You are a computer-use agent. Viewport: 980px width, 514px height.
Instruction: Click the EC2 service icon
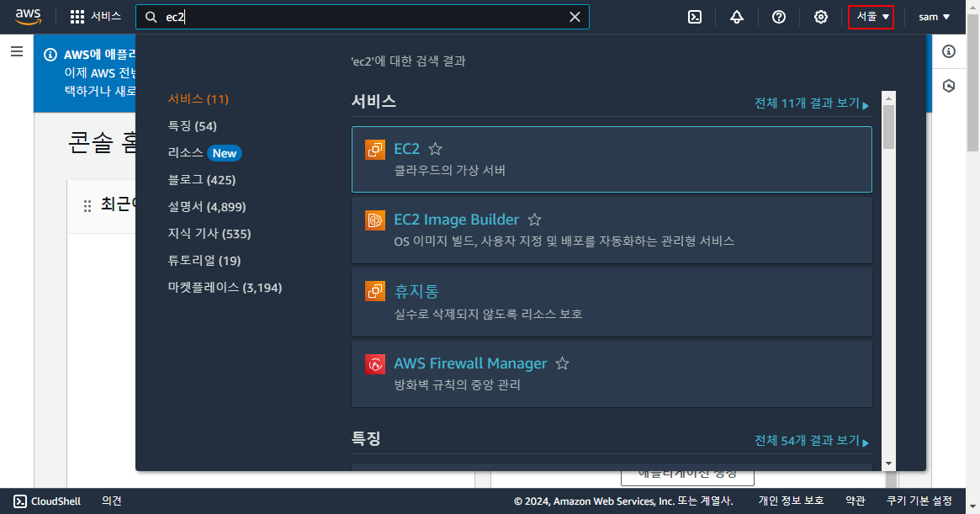375,150
